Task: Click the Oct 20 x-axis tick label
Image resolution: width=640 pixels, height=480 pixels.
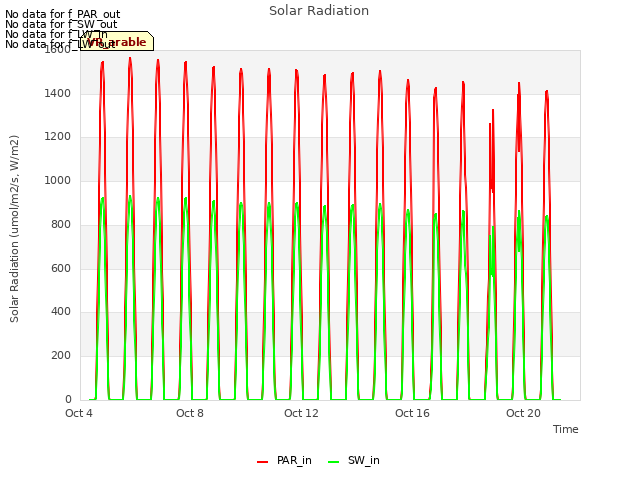Action: point(523,413)
